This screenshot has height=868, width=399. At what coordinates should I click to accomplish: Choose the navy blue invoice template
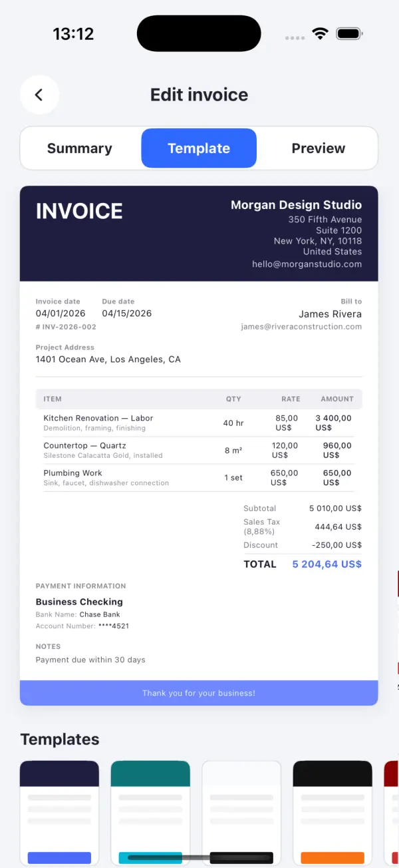[60, 812]
